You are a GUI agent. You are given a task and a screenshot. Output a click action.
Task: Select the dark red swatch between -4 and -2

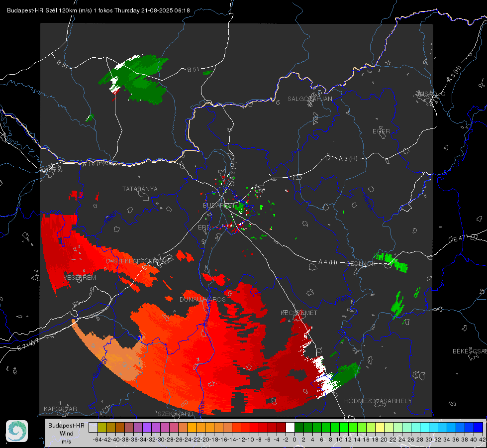pyautogui.click(x=281, y=428)
